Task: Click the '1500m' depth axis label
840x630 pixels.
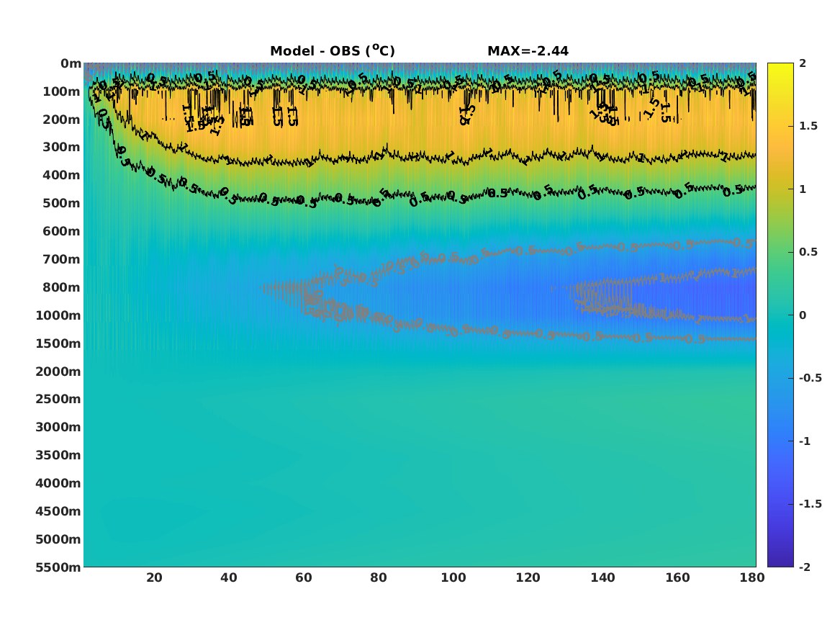Action: tap(58, 343)
